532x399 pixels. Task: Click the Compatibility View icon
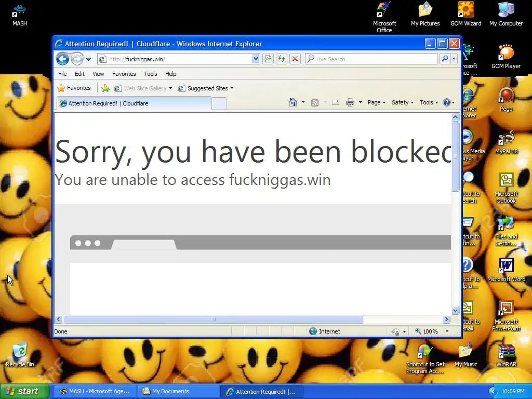[268, 59]
